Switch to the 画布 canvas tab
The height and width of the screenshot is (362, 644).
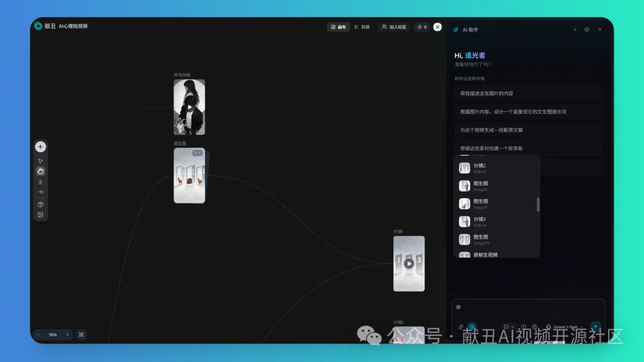pyautogui.click(x=338, y=27)
